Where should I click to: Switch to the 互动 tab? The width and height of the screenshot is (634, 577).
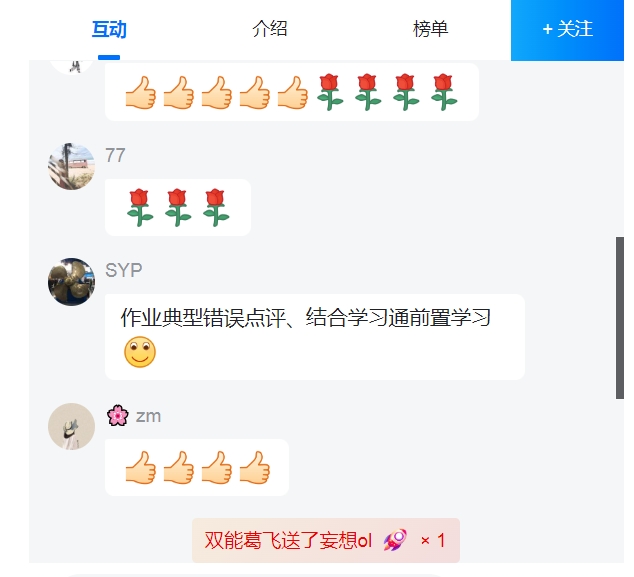[x=109, y=29]
